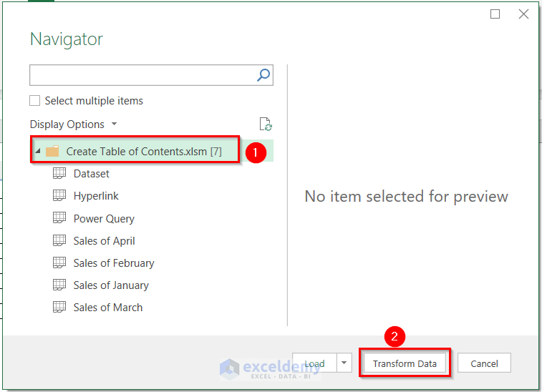
Task: Close the Navigator dialog
Action: (523, 14)
